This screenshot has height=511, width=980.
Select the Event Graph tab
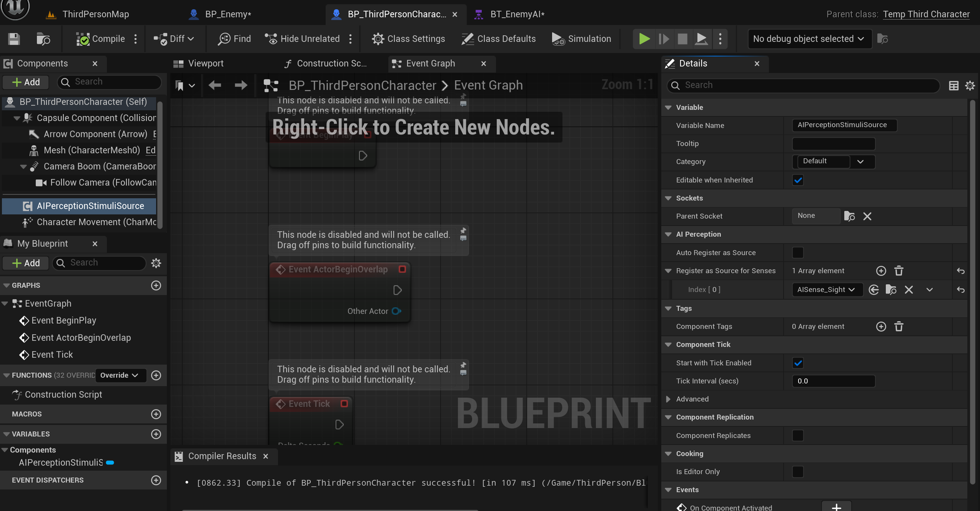pos(431,63)
